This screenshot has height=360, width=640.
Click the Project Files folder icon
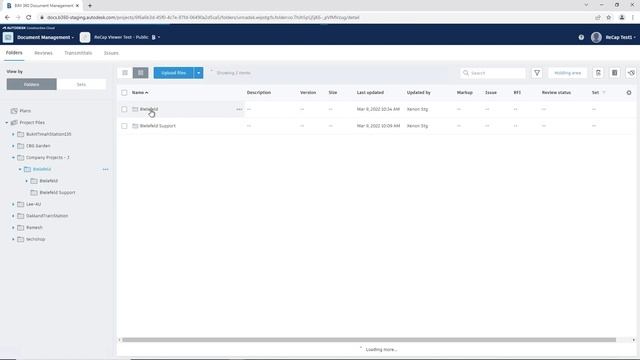tap(14, 122)
